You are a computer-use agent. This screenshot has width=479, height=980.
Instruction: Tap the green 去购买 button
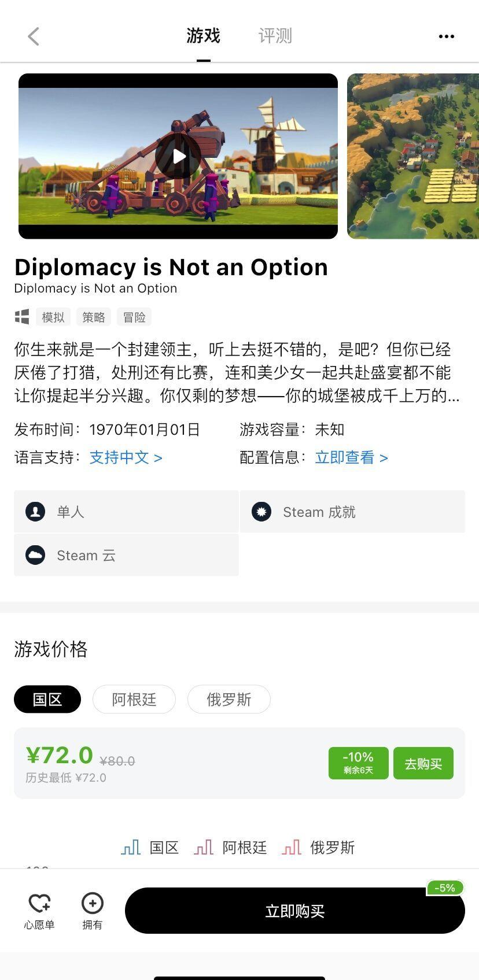tap(423, 763)
